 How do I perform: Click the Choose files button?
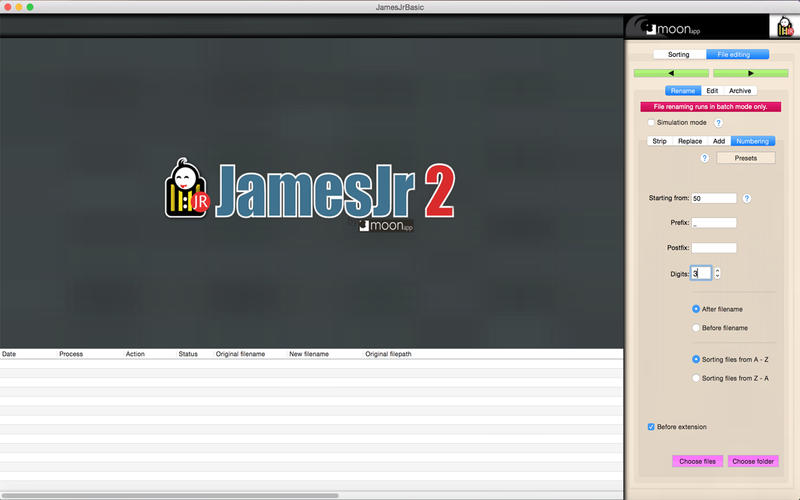point(697,461)
